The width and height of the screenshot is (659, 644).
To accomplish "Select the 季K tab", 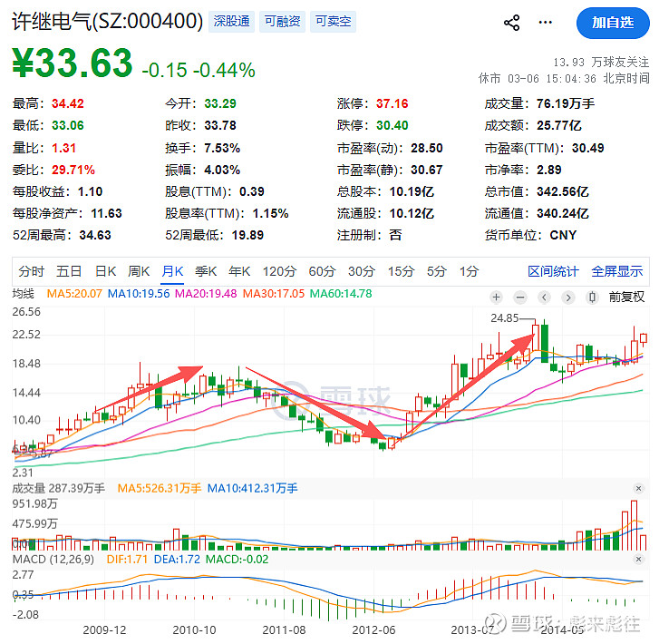I will click(x=206, y=271).
